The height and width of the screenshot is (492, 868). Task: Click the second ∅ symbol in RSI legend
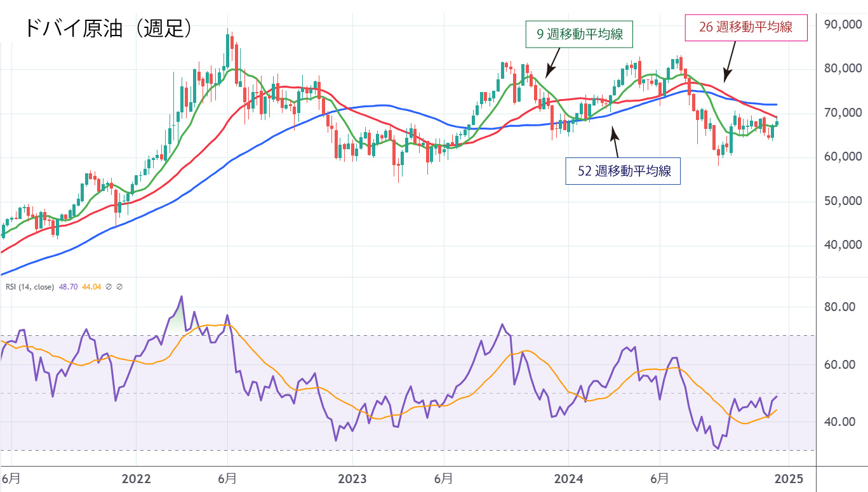[119, 287]
